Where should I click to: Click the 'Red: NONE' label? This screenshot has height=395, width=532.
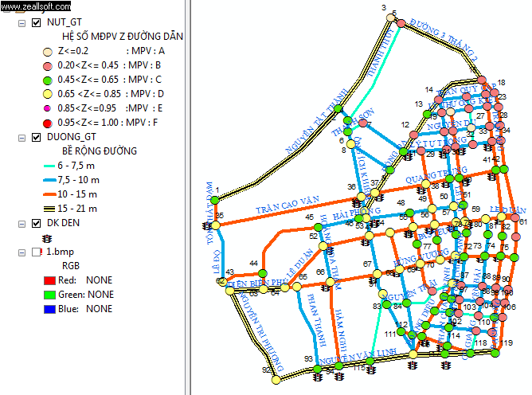pos(85,280)
